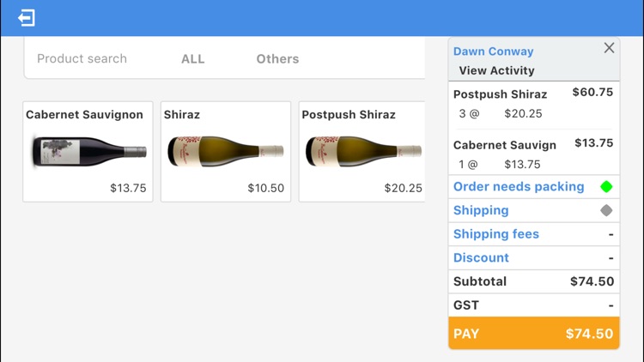Add Cabernet Sauvignon bottle to the order
This screenshot has width=644, height=362.
88,152
